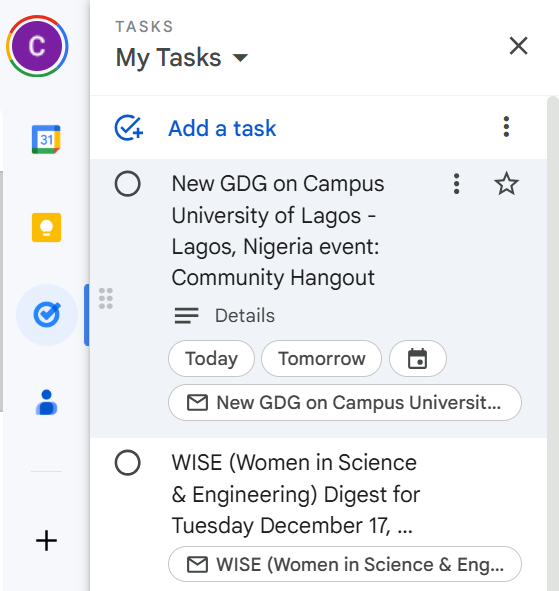559x591 pixels.
Task: Mark WISE Digest task complete
Action: [128, 462]
